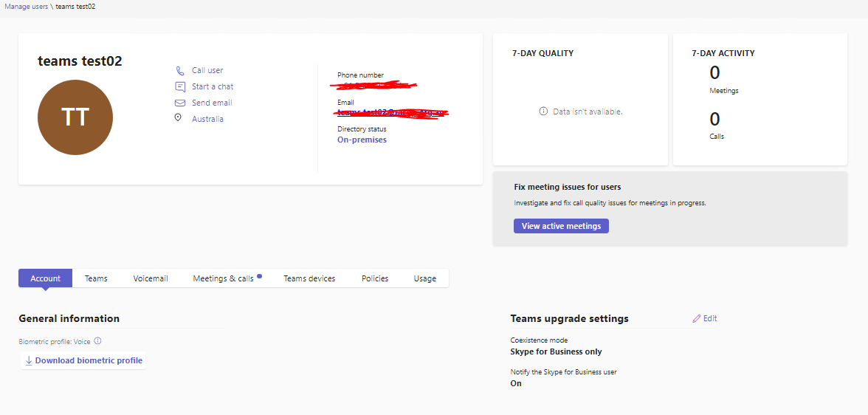
Task: Click the 'Notify the Skype for Business user' label
Action: (564, 371)
